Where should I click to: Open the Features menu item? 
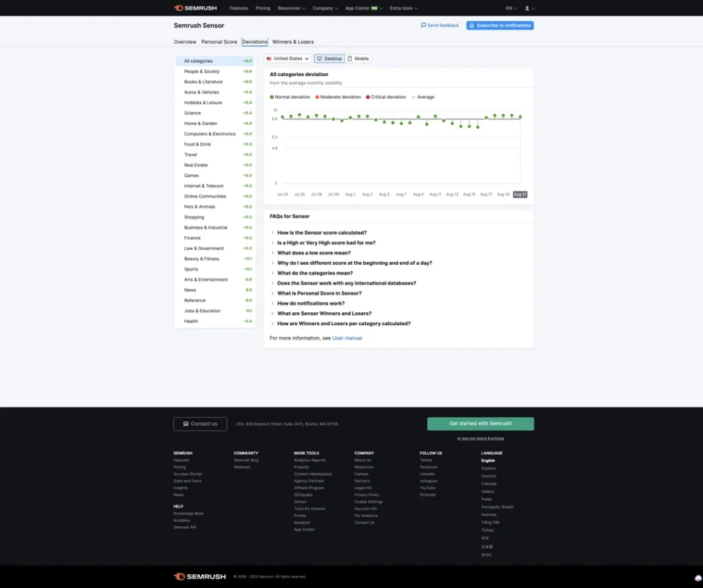(x=238, y=8)
